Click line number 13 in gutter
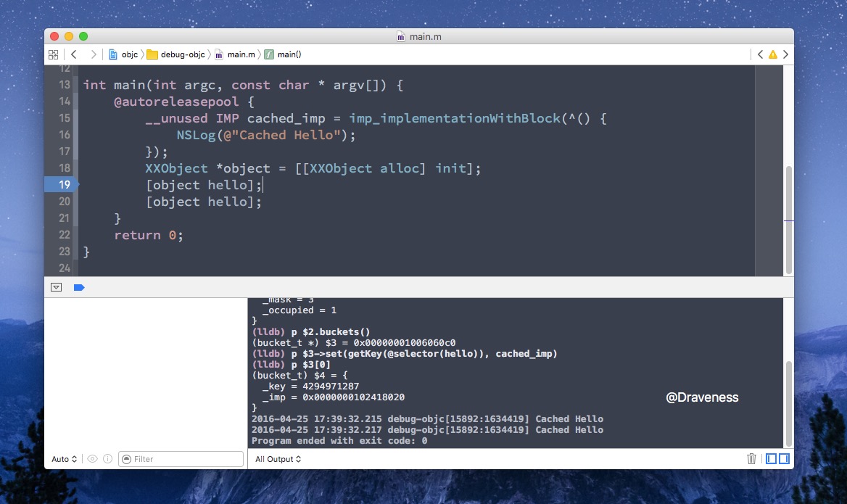The height and width of the screenshot is (504, 847). click(x=65, y=85)
